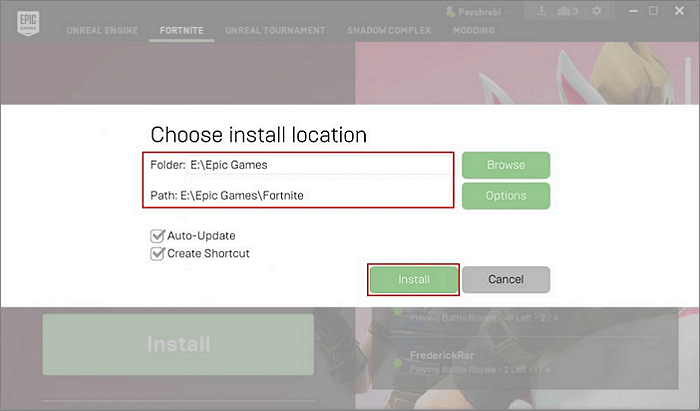The width and height of the screenshot is (700, 411).
Task: Switch to the Unreal Engine tab
Action: tap(102, 30)
